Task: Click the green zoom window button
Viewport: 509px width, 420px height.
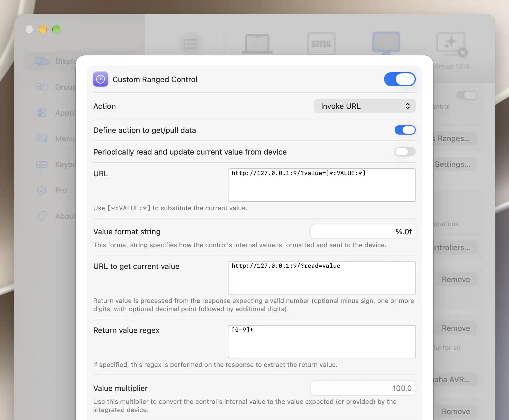Action: tap(56, 29)
